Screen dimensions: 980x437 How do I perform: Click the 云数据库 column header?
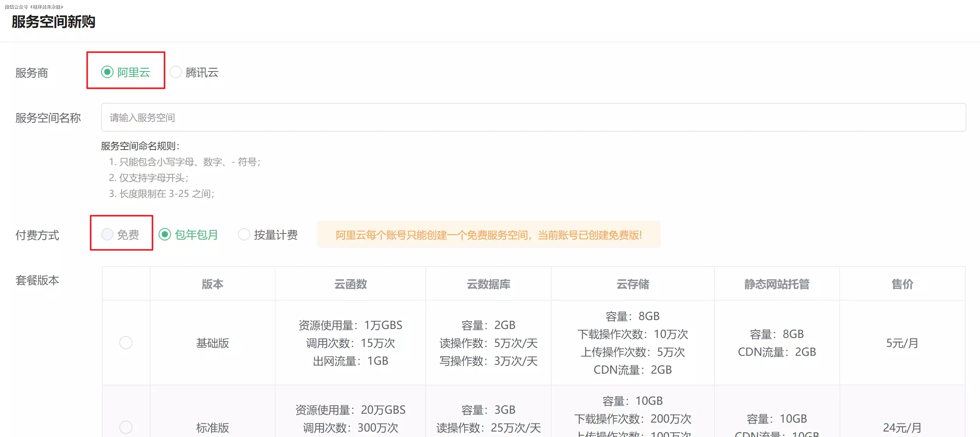point(488,284)
